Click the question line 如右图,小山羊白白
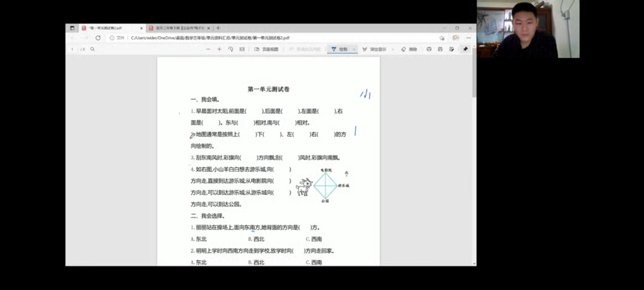This screenshot has height=290, width=644. 241,169
